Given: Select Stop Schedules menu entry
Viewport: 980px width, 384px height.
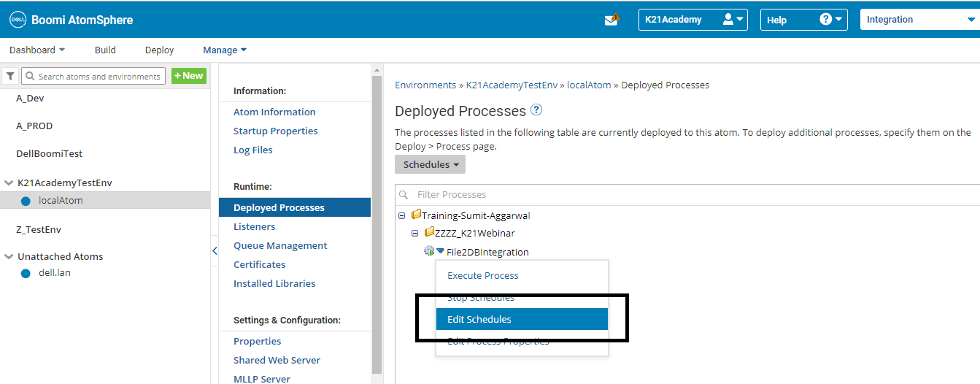Looking at the screenshot, I should tap(522, 297).
